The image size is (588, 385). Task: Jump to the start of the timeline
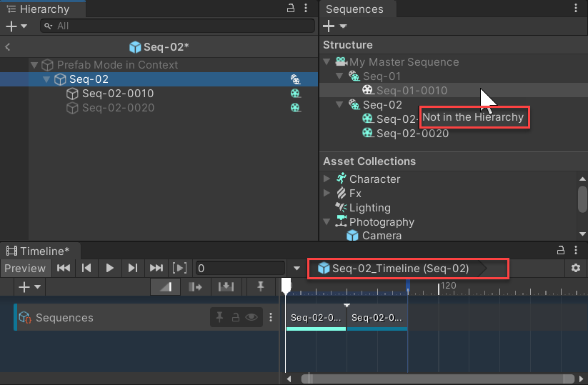[x=64, y=268]
